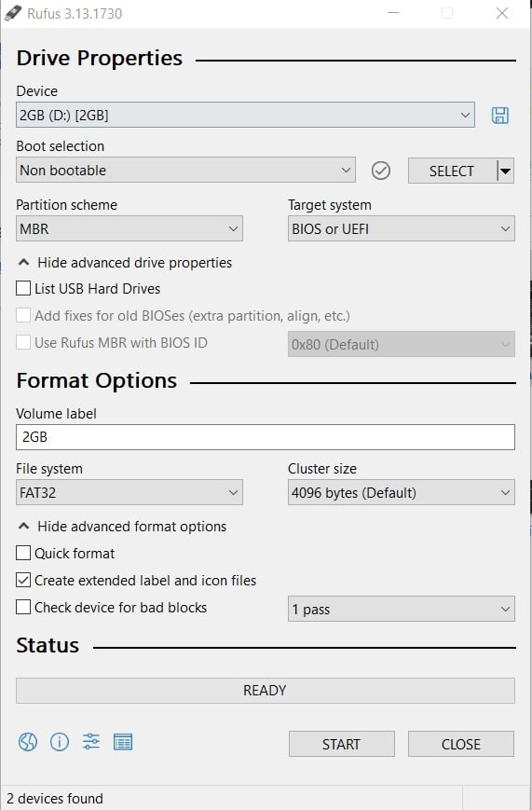Open the Cluster size dropdown
Screen dimensions: 532x810
[402, 492]
